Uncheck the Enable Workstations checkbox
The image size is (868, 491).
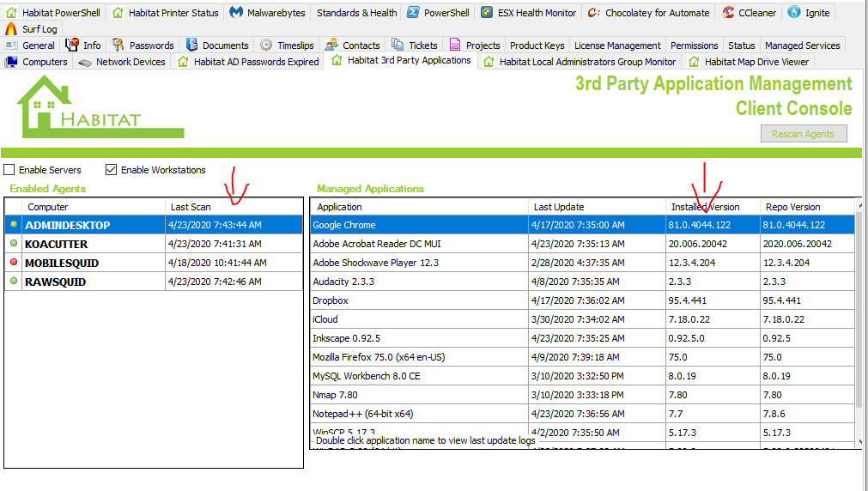pyautogui.click(x=111, y=170)
